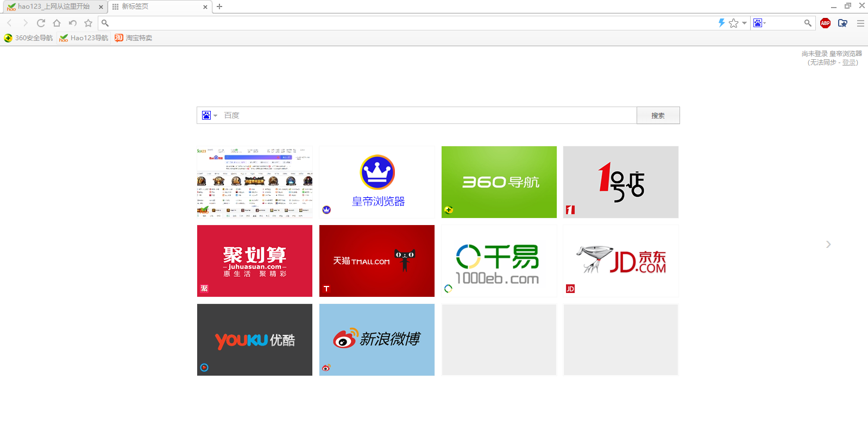868x436 pixels.
Task: Reload the current page
Action: click(x=41, y=23)
